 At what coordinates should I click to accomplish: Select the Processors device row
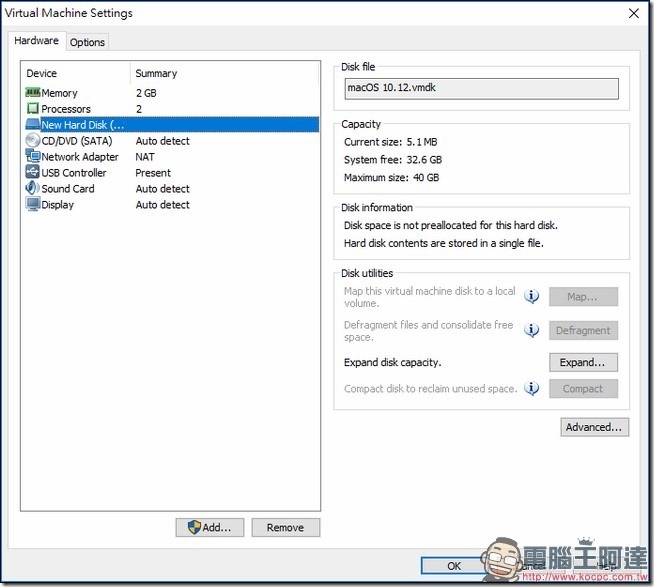pyautogui.click(x=171, y=109)
